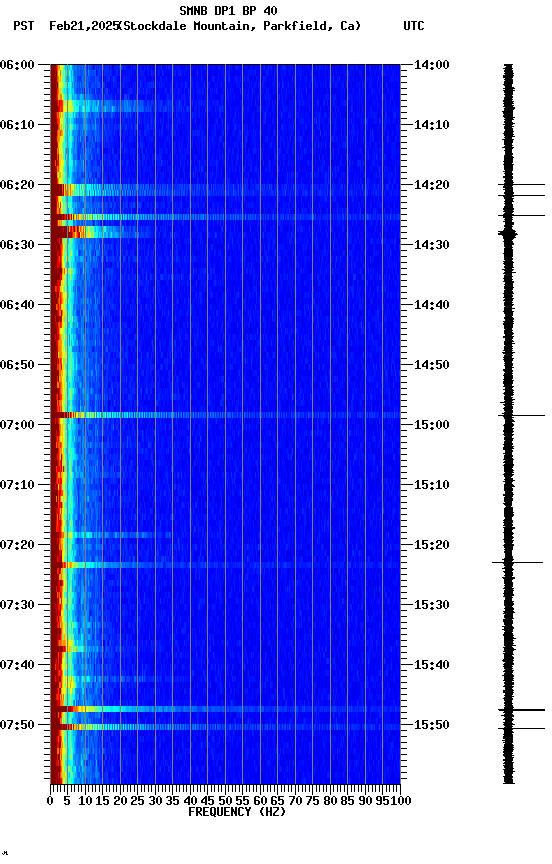Click the 06:50 PST time label

[x=17, y=365]
